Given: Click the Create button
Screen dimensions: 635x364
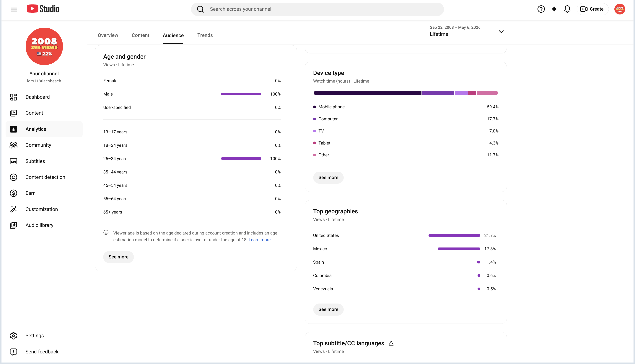Looking at the screenshot, I should coord(592,9).
